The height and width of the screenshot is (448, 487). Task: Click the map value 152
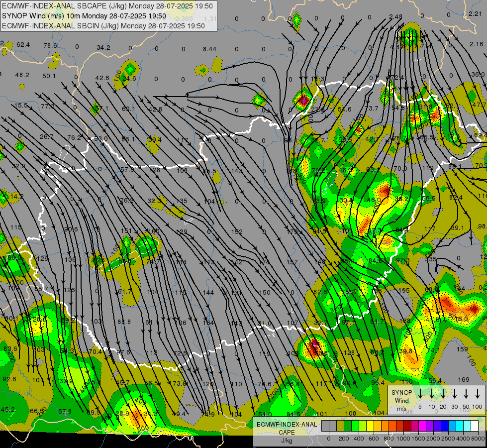pos(237,231)
